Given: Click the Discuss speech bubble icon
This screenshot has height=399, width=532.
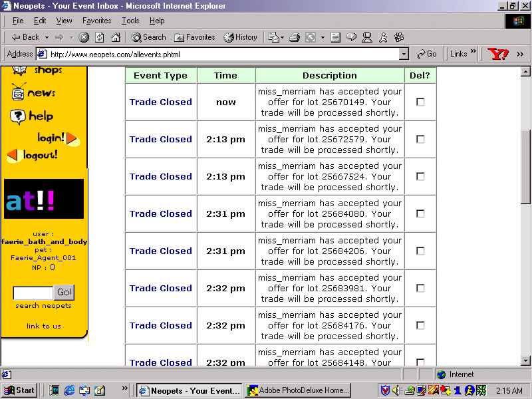Looking at the screenshot, I should (351, 37).
